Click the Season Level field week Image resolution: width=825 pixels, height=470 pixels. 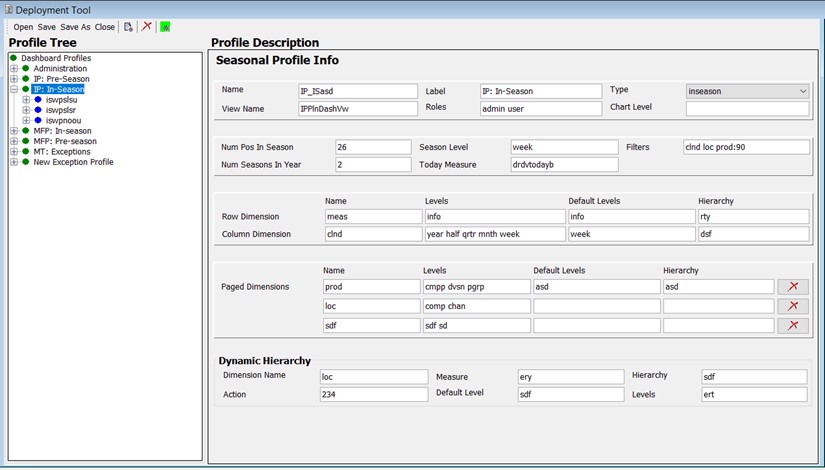(x=564, y=147)
